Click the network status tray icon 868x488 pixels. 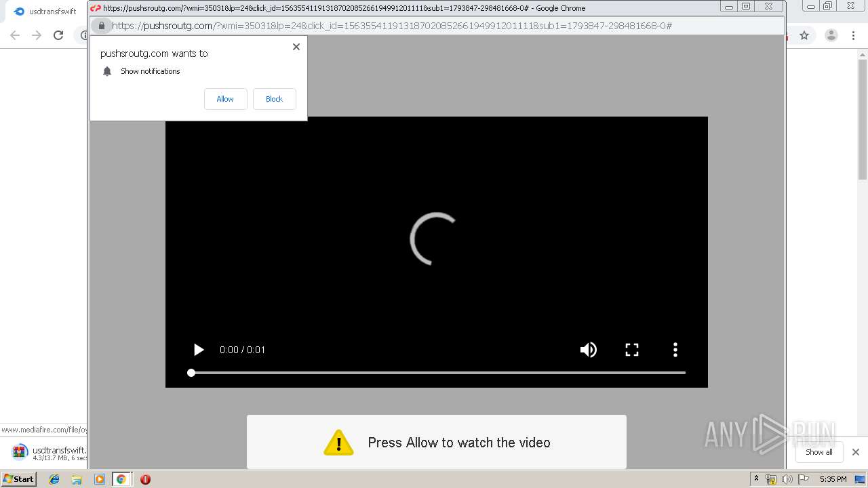[771, 479]
